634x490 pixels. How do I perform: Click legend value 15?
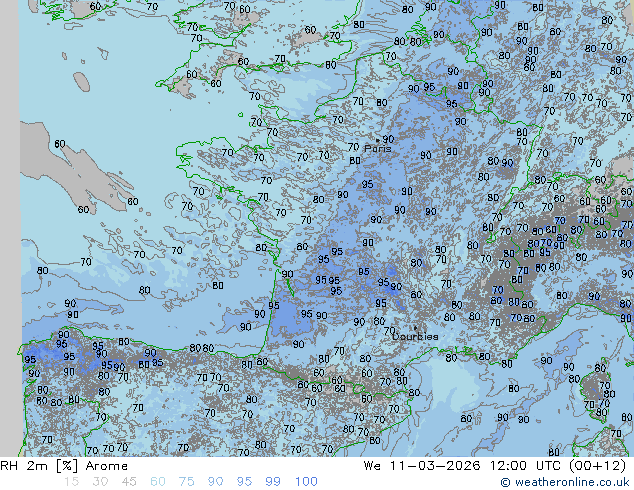71,482
